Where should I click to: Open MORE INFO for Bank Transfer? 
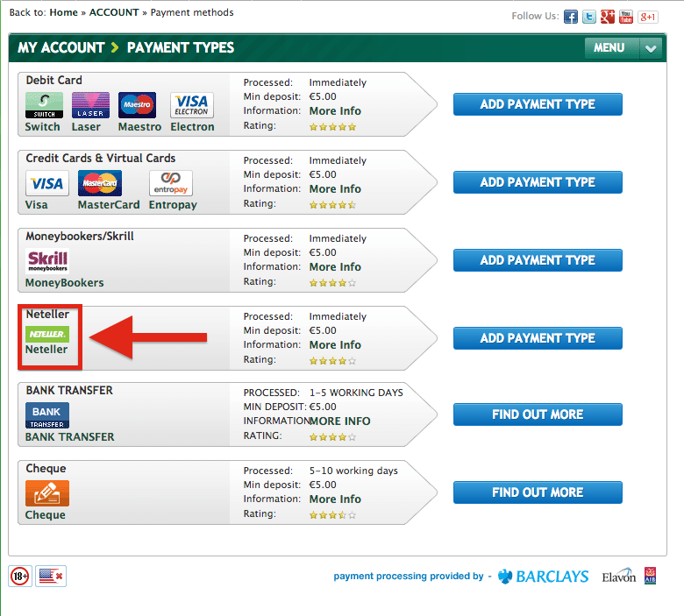[x=340, y=421]
